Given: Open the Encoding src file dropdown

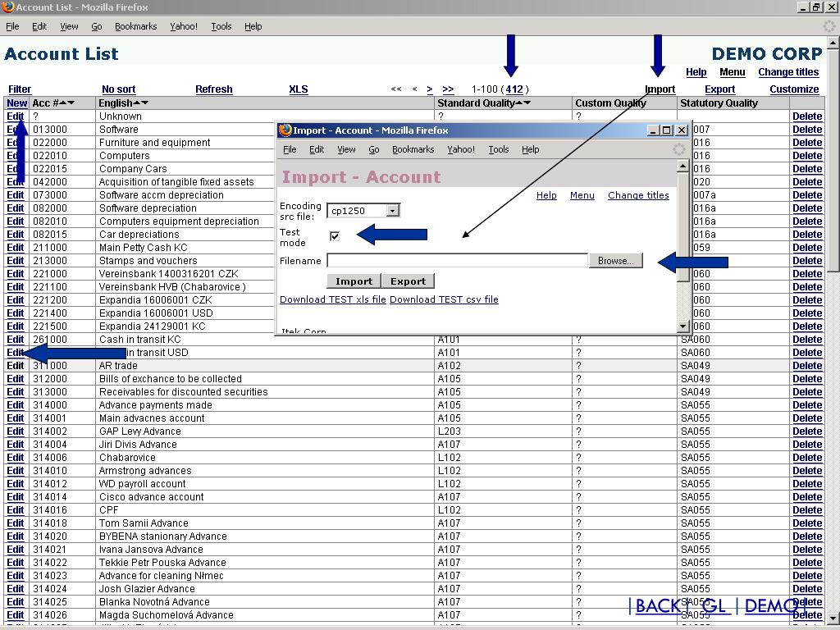Looking at the screenshot, I should click(392, 211).
